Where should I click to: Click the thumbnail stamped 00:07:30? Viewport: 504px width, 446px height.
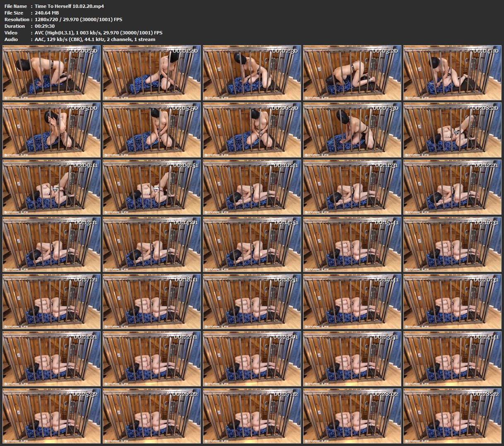click(x=352, y=130)
